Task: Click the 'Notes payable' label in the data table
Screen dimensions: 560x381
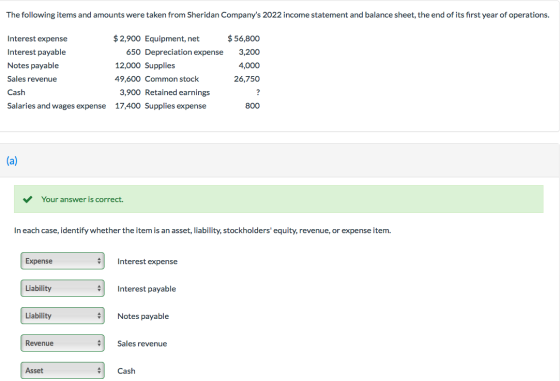Action: click(x=33, y=66)
